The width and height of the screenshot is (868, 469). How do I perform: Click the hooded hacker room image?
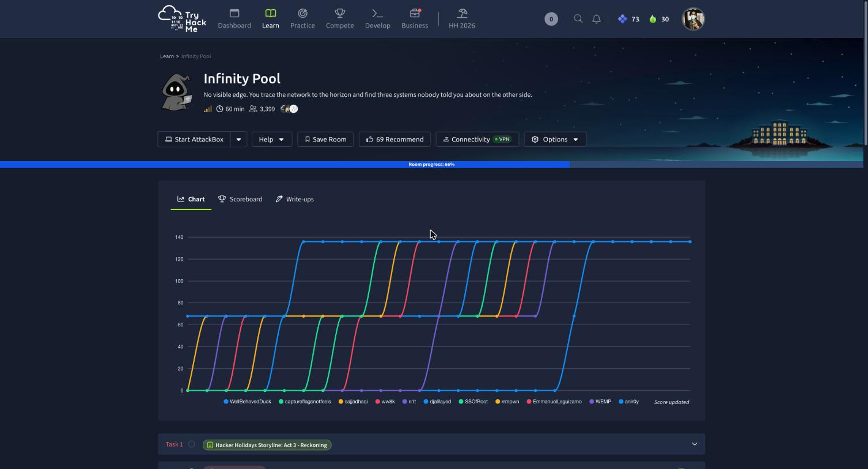click(x=176, y=91)
